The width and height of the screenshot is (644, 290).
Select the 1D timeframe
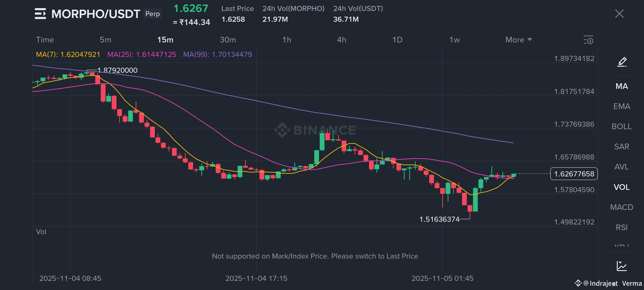click(397, 40)
